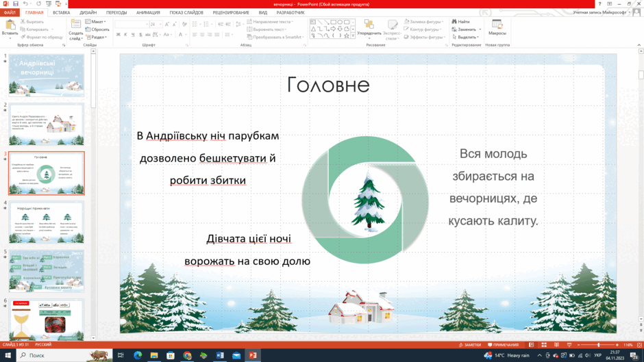Select the triangle shape in the shapes gallery

pos(313,29)
